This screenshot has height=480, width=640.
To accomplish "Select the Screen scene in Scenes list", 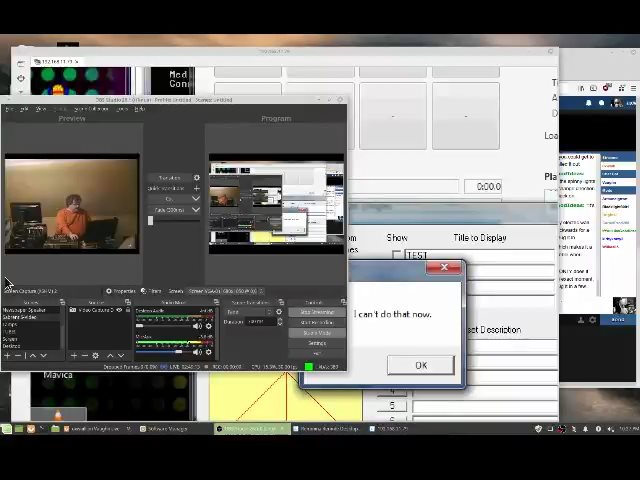I will coord(31,339).
